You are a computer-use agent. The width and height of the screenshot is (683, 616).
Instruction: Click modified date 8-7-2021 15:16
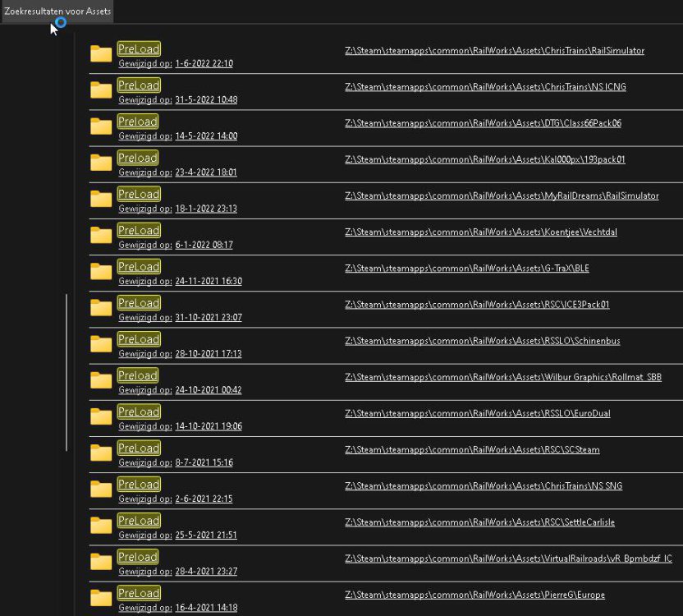tap(204, 462)
